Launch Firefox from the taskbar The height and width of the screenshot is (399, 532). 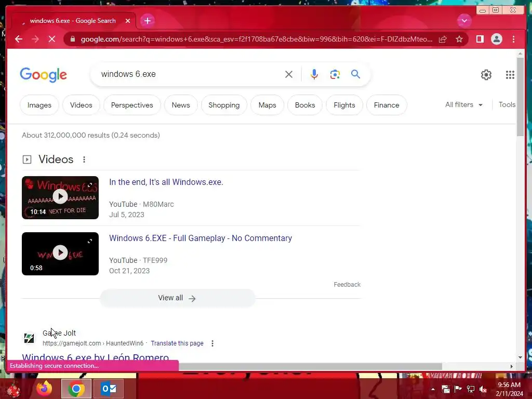click(x=44, y=389)
